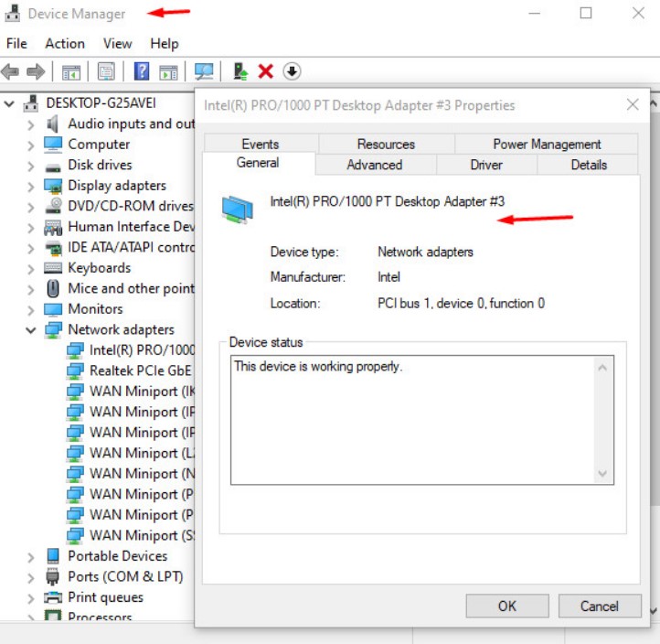Select the DESKTOP-G25AVEI computer name

[101, 102]
